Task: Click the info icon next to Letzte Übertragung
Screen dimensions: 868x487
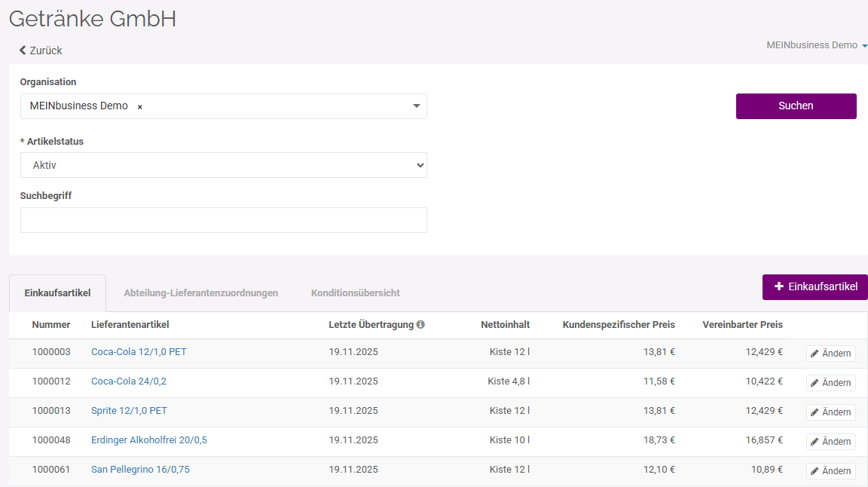Action: tap(420, 325)
